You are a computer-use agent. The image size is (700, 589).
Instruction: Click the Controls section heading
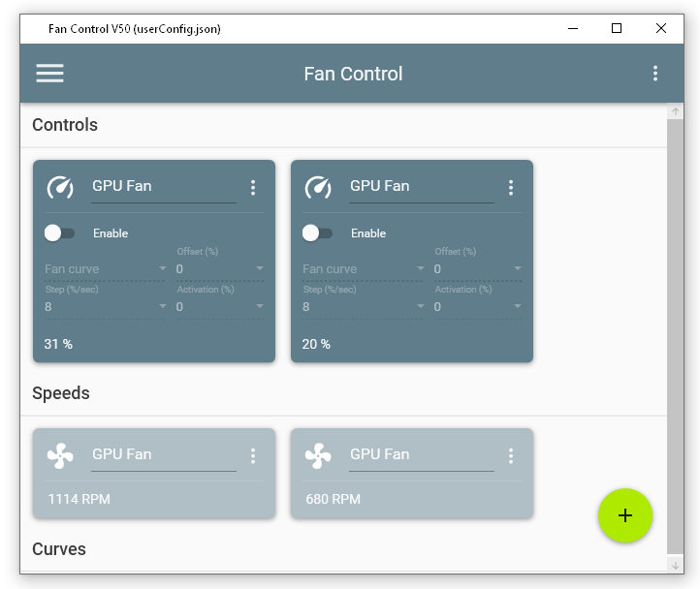[65, 125]
